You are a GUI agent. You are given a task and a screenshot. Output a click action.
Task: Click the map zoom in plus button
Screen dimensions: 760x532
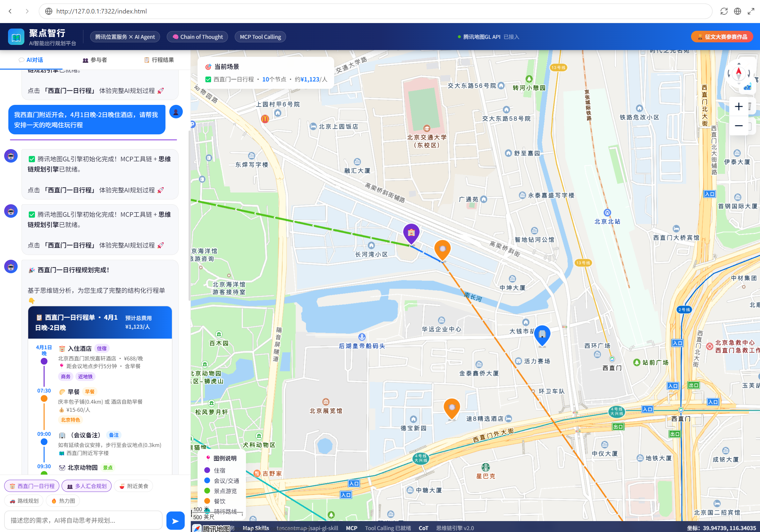point(739,106)
